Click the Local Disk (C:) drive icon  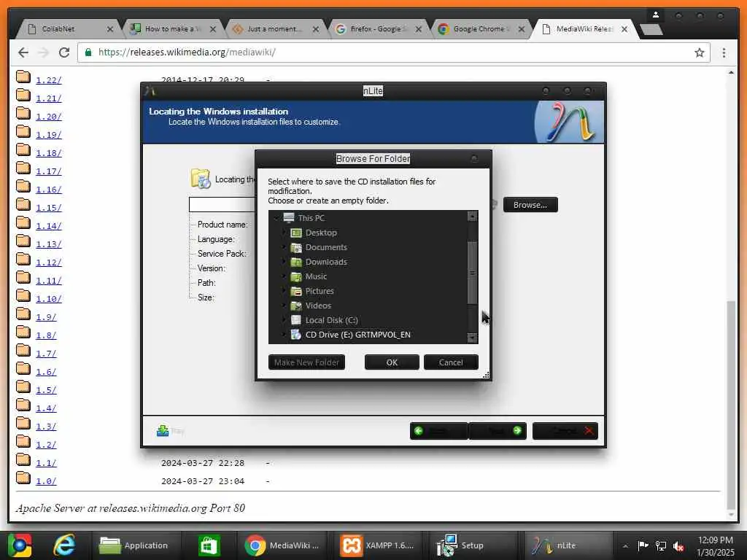point(296,320)
